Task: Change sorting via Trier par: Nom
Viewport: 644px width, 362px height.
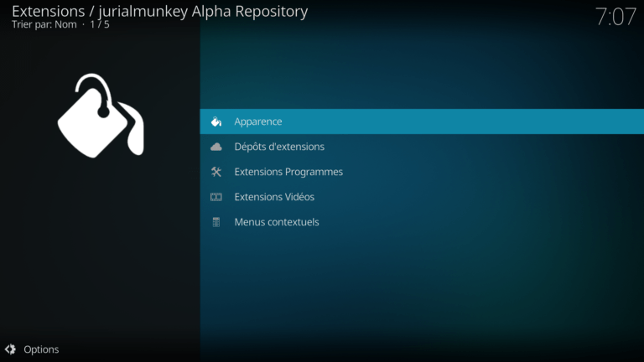Action: [44, 24]
